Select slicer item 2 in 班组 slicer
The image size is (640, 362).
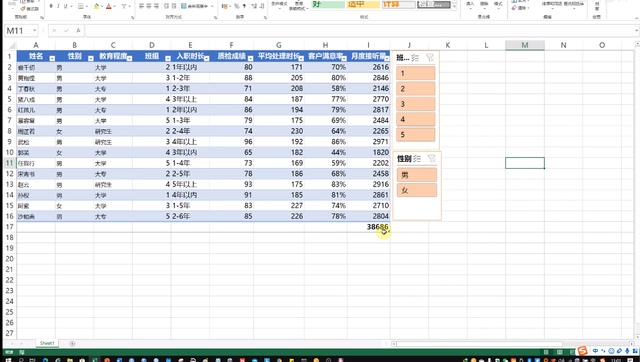(416, 89)
